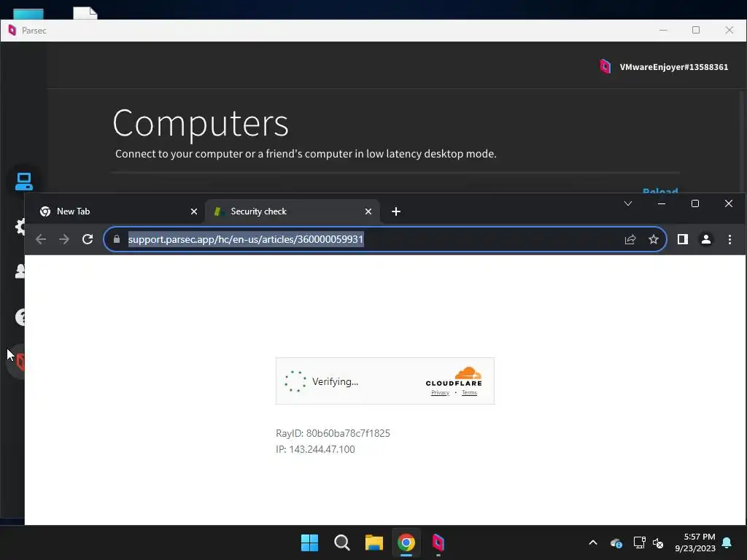Viewport: 747px width, 560px height.
Task: Click muted volume tray icon
Action: [x=658, y=542]
